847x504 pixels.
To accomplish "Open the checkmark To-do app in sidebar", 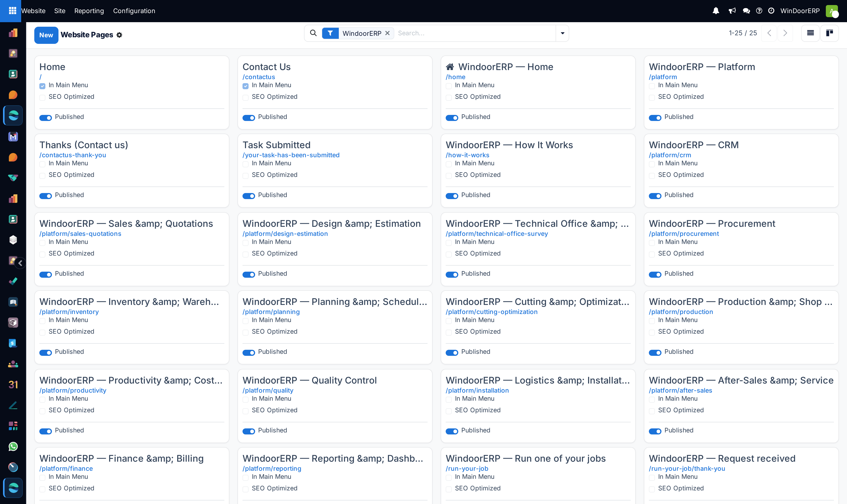I will coord(13,281).
